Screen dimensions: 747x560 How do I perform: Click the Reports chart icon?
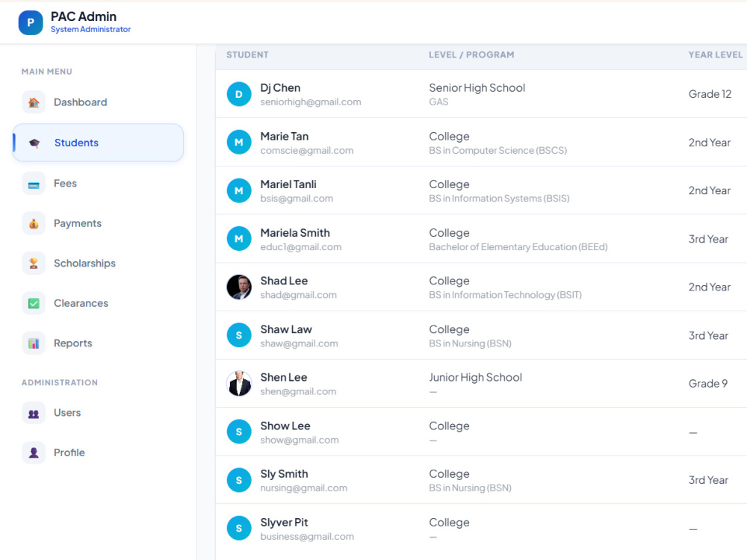[x=34, y=343]
